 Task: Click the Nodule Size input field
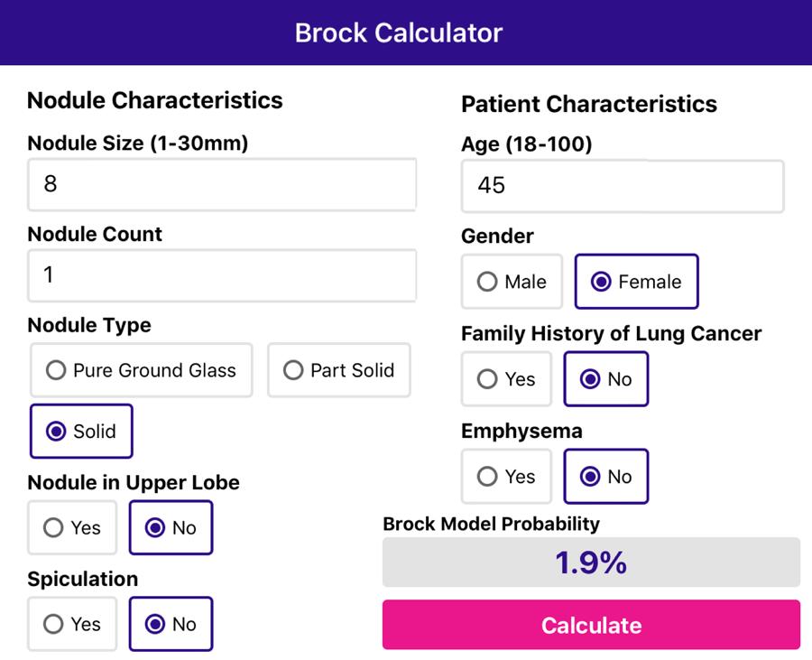coord(222,184)
